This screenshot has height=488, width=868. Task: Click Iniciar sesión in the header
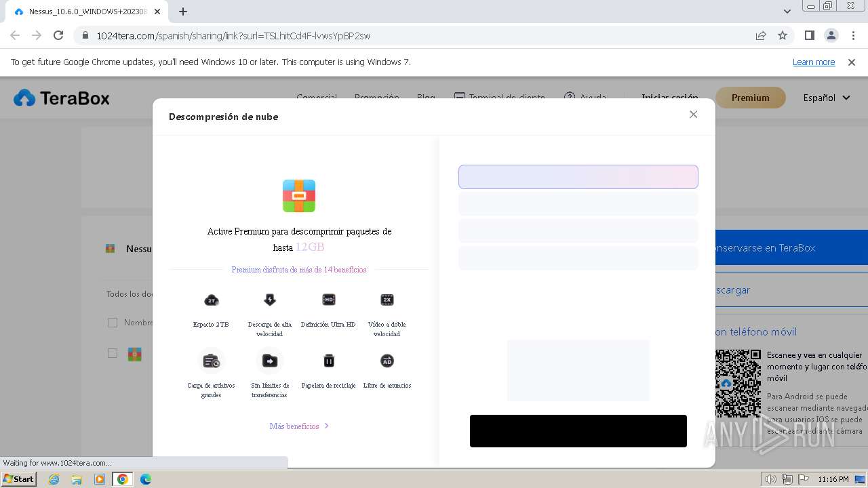point(670,98)
